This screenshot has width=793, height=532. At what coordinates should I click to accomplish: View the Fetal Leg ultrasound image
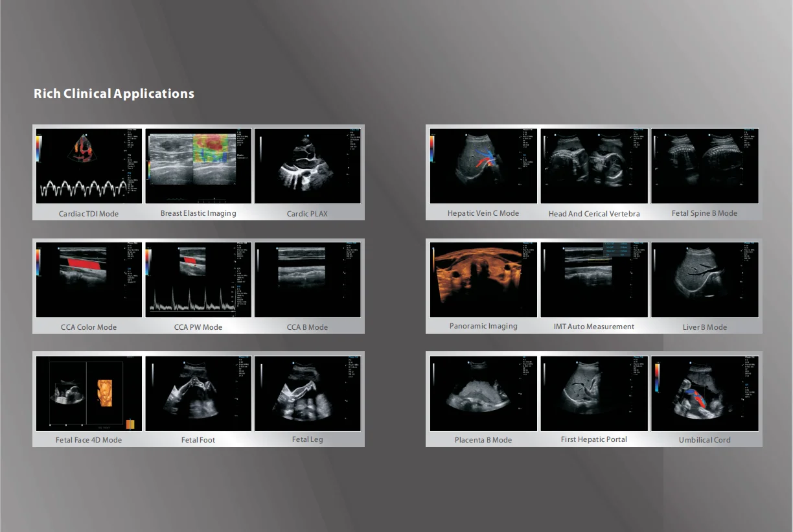click(308, 393)
